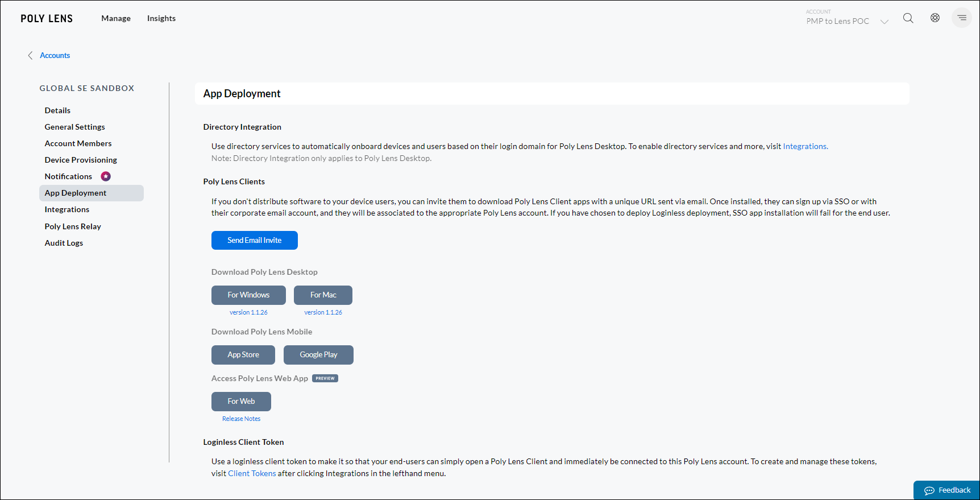Viewport: 980px width, 500px height.
Task: Select General Settings in the sidebar
Action: 74,127
